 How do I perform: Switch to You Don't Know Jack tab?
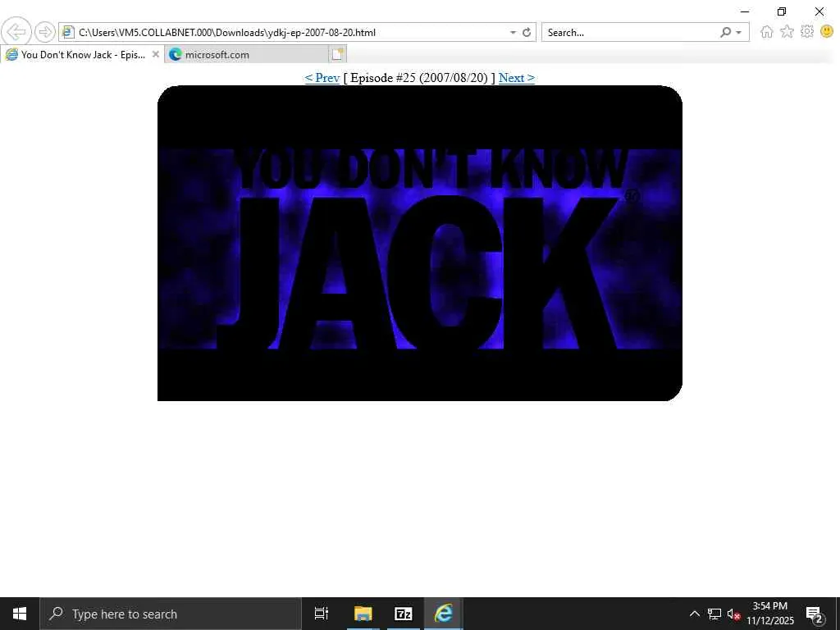click(x=82, y=55)
